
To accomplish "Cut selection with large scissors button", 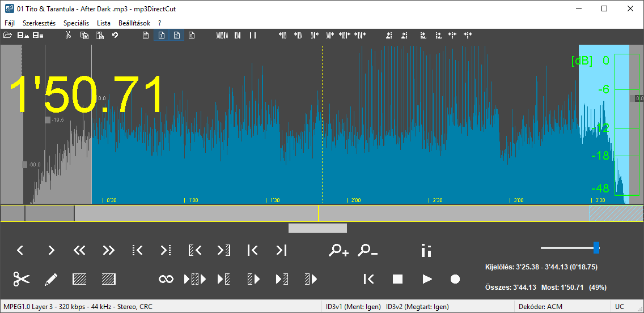I will click(x=22, y=279).
